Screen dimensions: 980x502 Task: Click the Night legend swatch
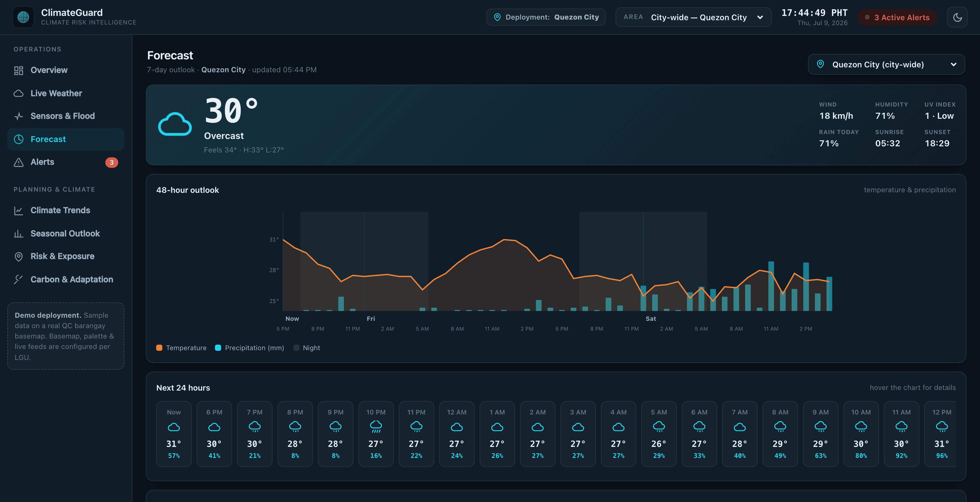pos(296,348)
